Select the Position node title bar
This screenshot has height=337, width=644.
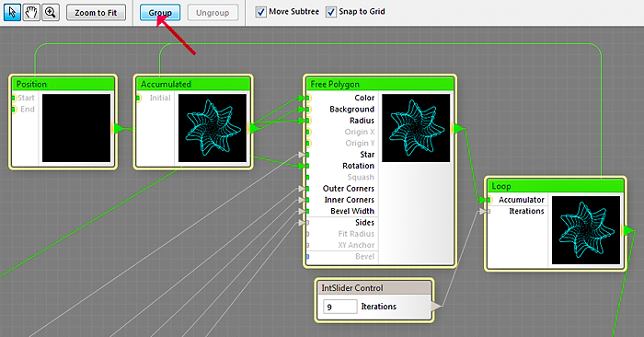63,85
